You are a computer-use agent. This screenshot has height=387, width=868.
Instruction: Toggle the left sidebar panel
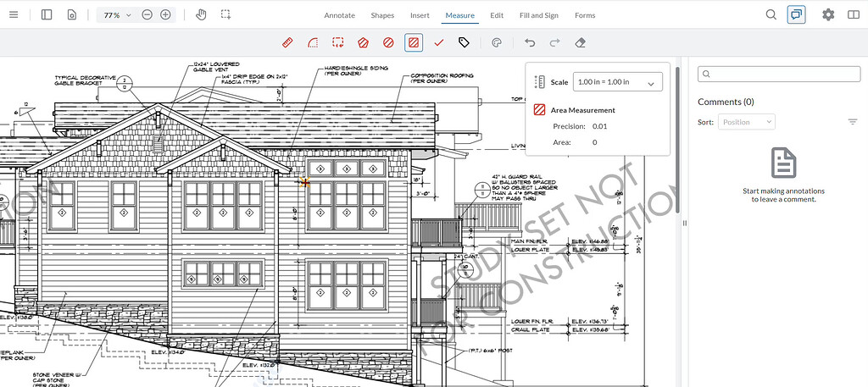47,14
